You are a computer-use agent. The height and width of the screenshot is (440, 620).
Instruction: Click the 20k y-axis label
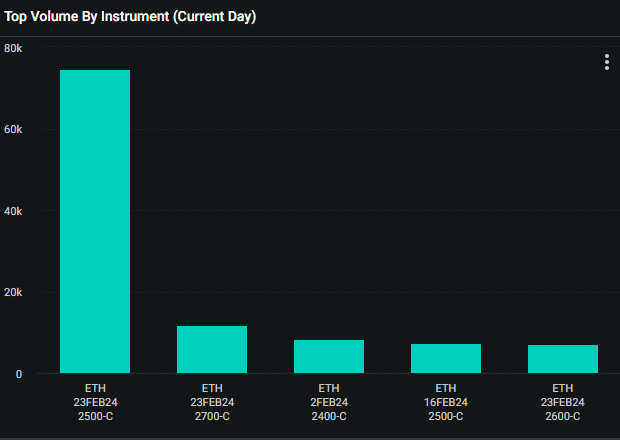pos(14,293)
